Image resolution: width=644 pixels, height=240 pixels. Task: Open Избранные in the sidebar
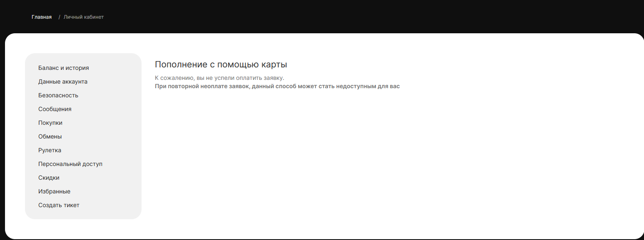pos(54,191)
